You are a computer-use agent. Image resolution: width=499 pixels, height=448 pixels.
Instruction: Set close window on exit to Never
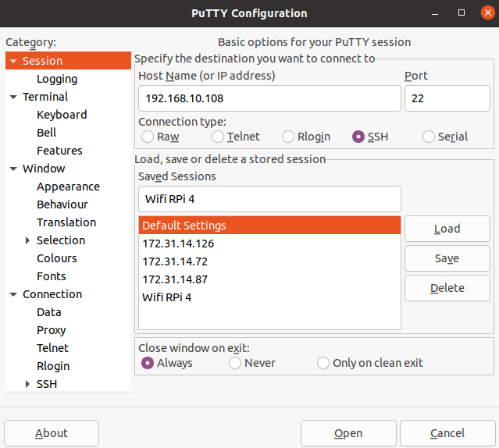click(235, 363)
